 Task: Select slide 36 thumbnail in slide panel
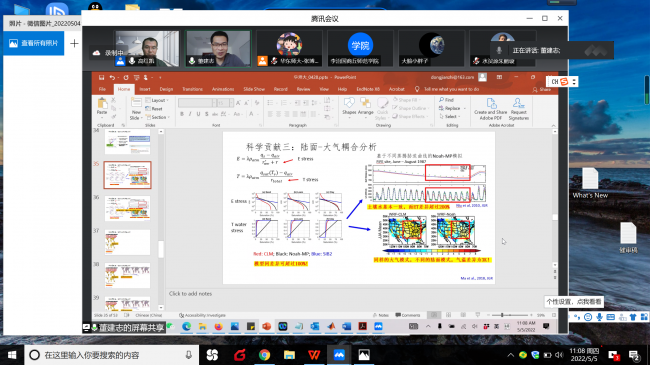127,208
